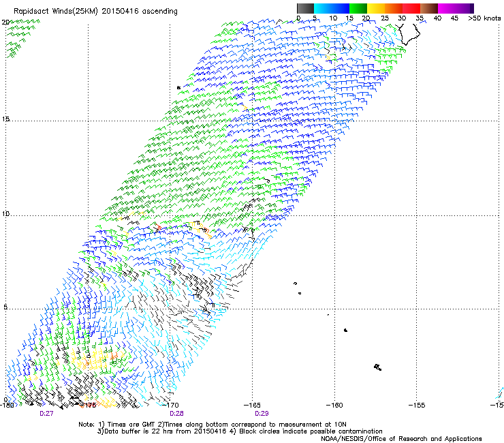Click the green 15-20 knots legend color
The image size is (504, 443).
[358, 8]
